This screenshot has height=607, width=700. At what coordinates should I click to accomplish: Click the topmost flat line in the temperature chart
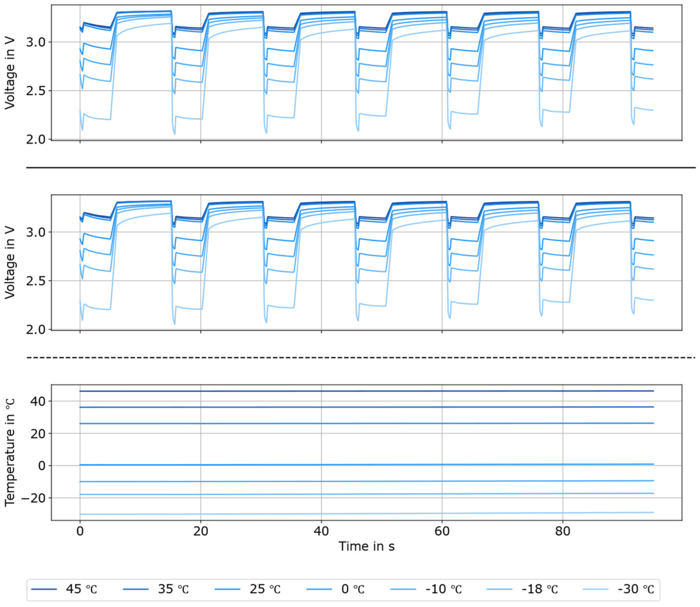[x=367, y=391]
